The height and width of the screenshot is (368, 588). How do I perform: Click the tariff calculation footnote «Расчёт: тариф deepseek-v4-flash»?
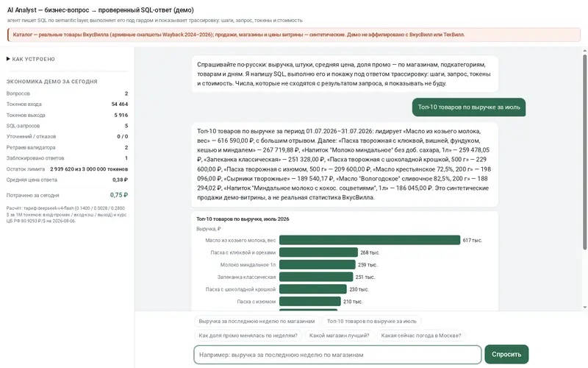66,214
